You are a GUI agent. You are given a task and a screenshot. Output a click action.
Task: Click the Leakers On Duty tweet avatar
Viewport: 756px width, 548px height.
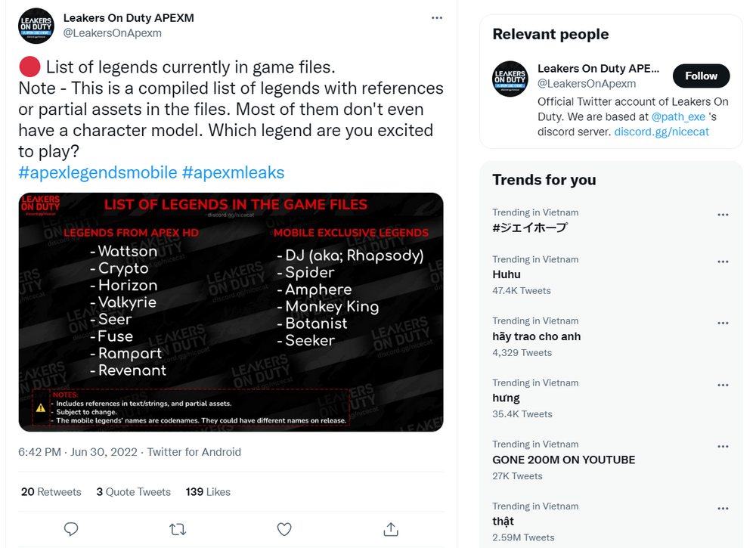click(36, 26)
